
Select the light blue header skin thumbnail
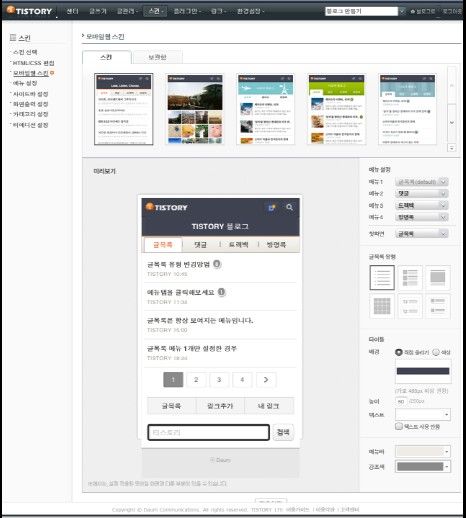pos(408,109)
